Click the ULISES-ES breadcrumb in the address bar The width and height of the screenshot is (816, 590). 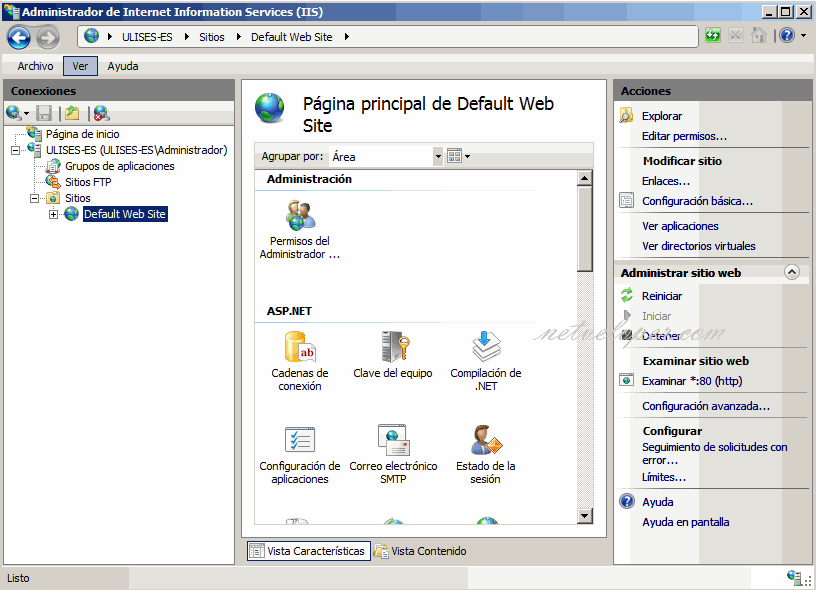point(147,37)
